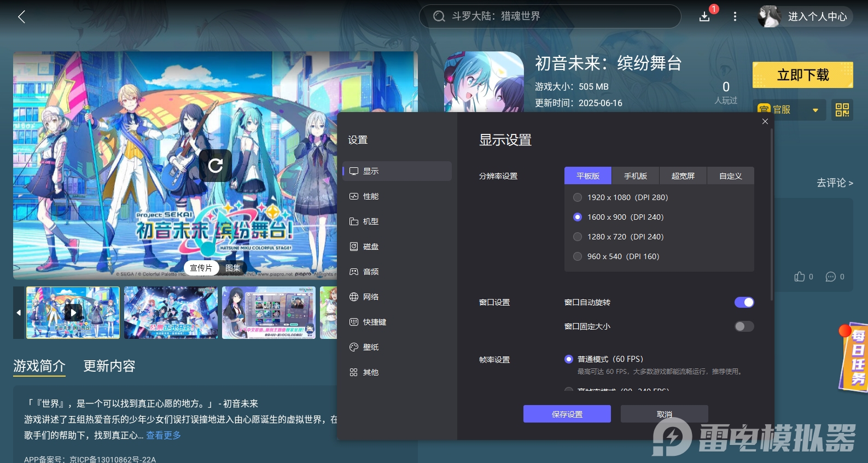The width and height of the screenshot is (868, 463).
Task: Open the three-dot more options menu
Action: [x=735, y=17]
